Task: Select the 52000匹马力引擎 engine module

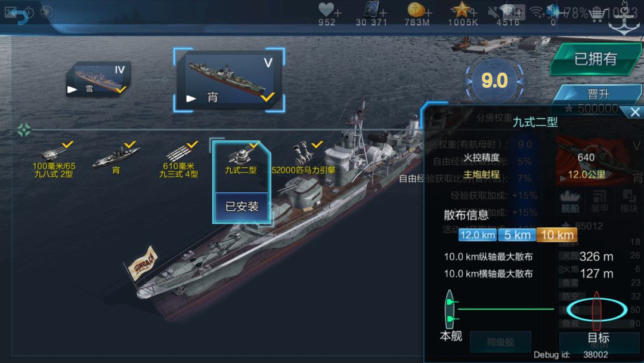Action: (x=304, y=159)
